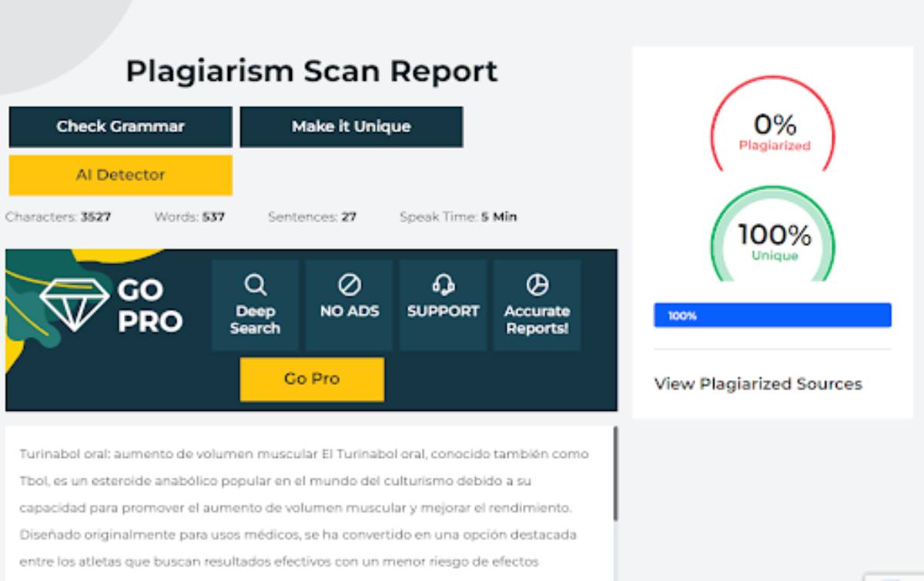Click the Words: 537 count
The width and height of the screenshot is (924, 581).
coord(189,217)
